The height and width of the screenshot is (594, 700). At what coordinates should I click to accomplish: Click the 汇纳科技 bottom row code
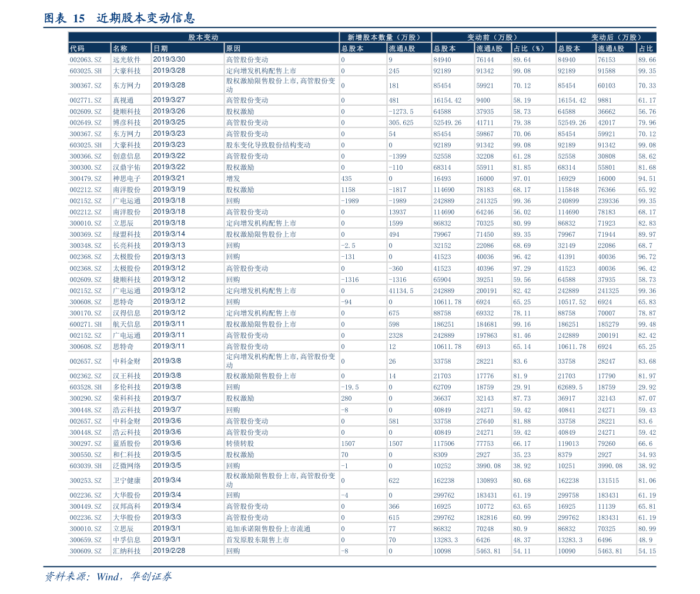tap(86, 551)
